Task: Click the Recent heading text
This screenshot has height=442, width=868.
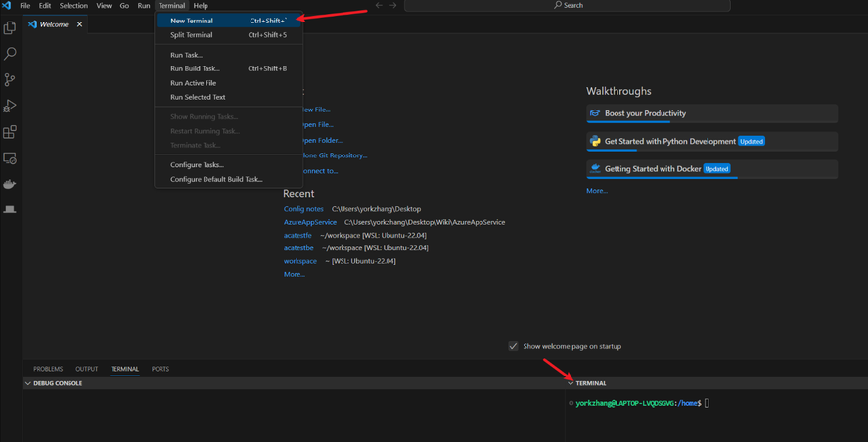Action: (x=298, y=193)
